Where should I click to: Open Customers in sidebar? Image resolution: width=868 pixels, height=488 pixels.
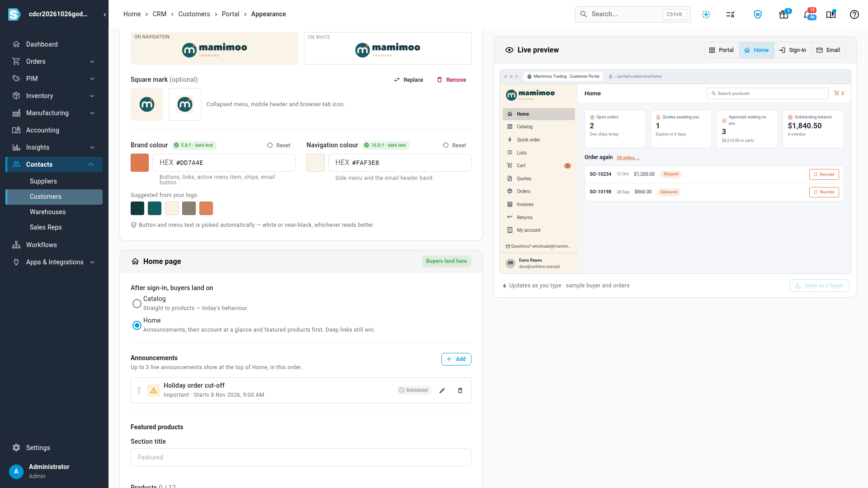click(x=54, y=197)
